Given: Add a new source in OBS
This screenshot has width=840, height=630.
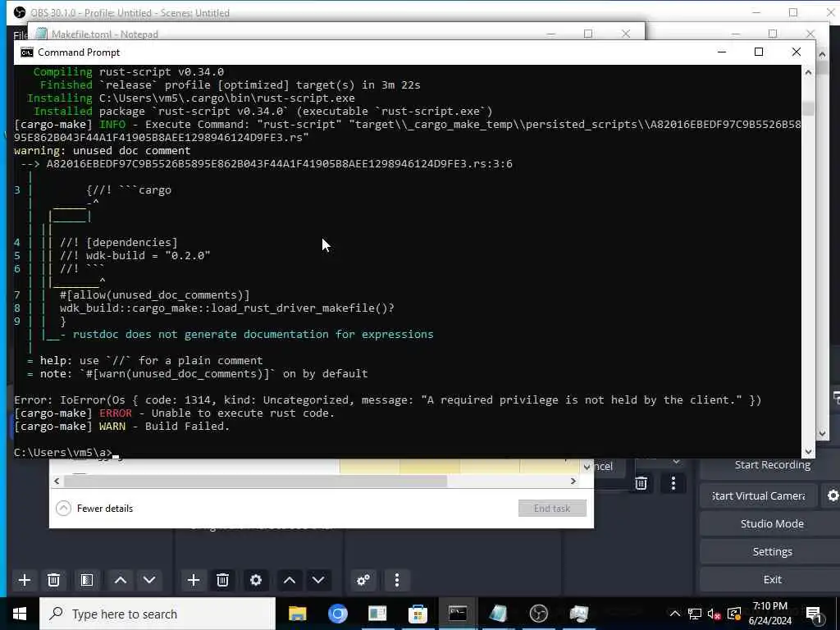Looking at the screenshot, I should [x=194, y=580].
